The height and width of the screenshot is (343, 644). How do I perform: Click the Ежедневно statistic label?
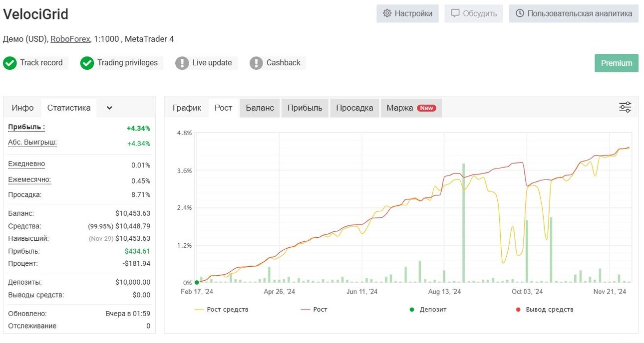tap(26, 164)
